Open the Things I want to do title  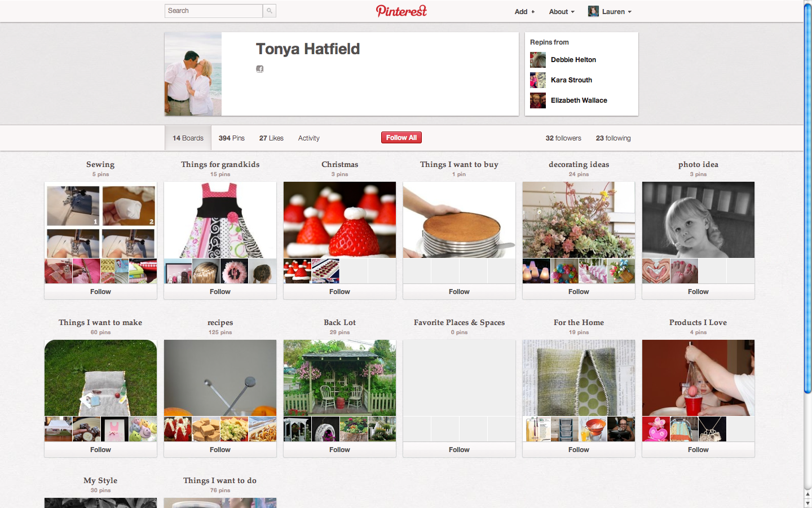[220, 480]
